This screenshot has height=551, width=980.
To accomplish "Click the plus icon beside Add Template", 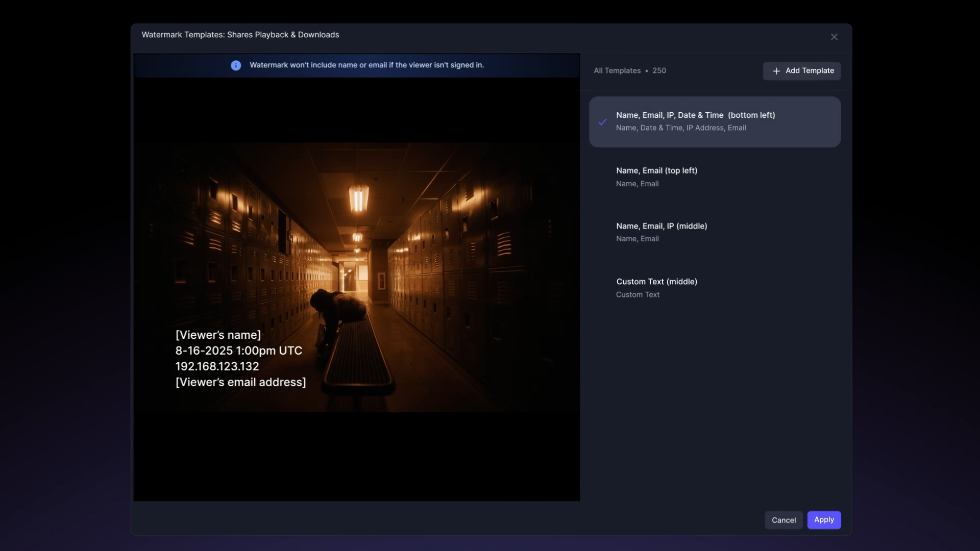I will [776, 71].
